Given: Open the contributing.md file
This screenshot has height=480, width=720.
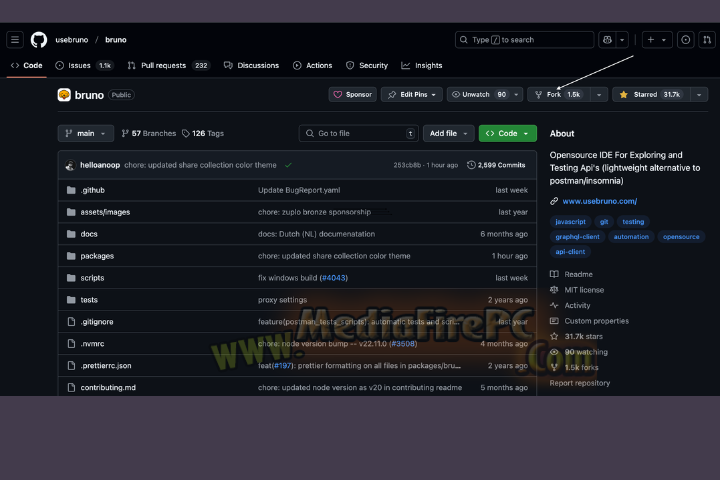Looking at the screenshot, I should pyautogui.click(x=108, y=388).
